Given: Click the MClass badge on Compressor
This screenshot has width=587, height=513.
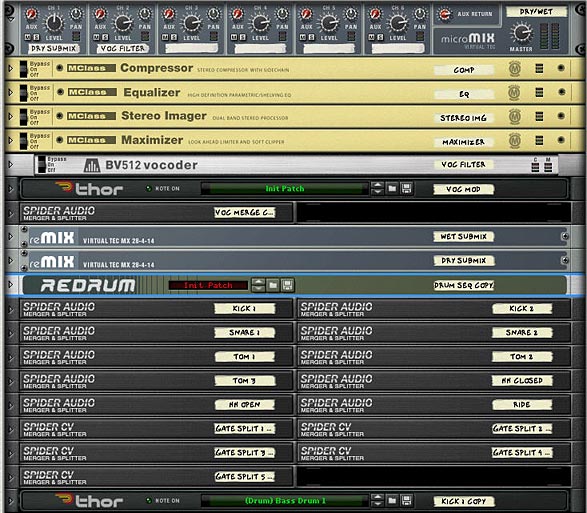Looking at the screenshot, I should click(x=91, y=68).
